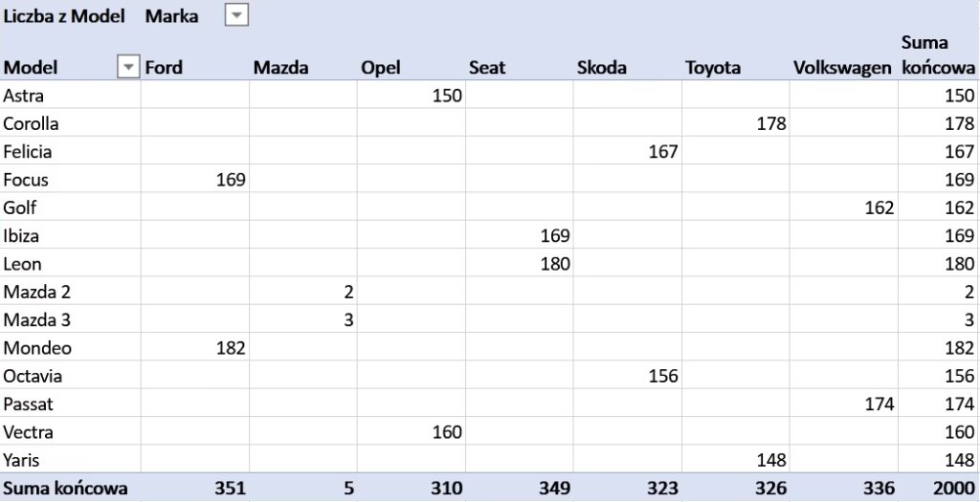Viewport: 980px width, 502px height.
Task: Click the Corolla row label
Action: (32, 123)
